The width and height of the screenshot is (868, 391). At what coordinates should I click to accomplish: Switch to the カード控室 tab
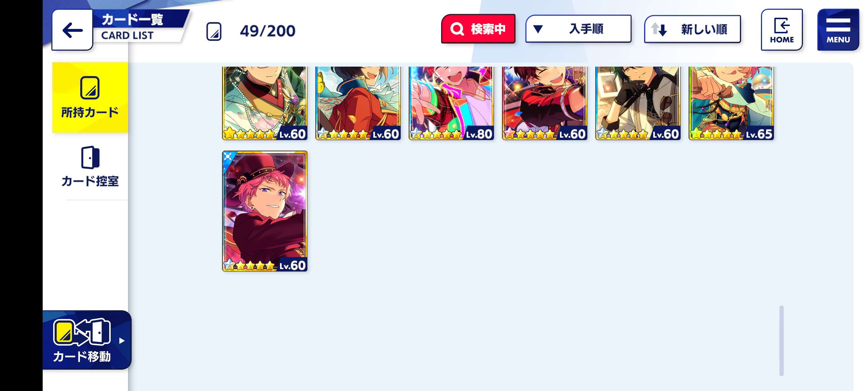90,167
